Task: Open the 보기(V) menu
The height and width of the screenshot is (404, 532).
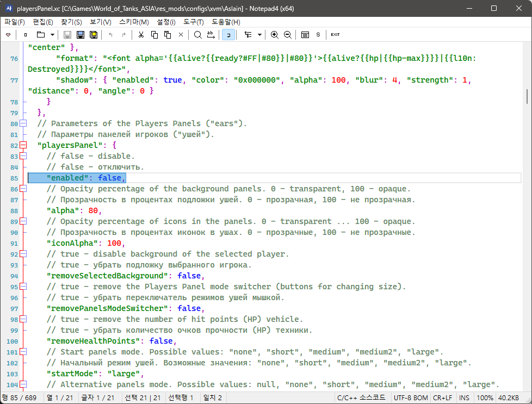Action: click(x=101, y=22)
